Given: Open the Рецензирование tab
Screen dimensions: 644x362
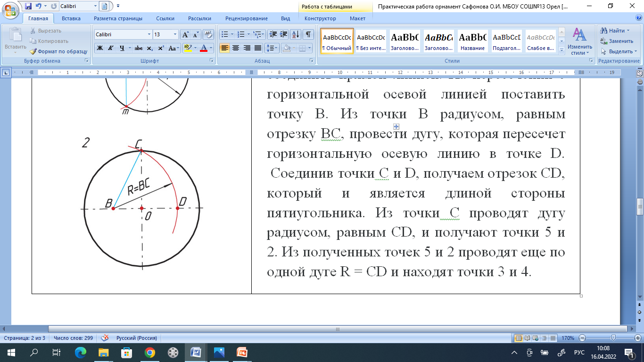Looking at the screenshot, I should pos(247,18).
